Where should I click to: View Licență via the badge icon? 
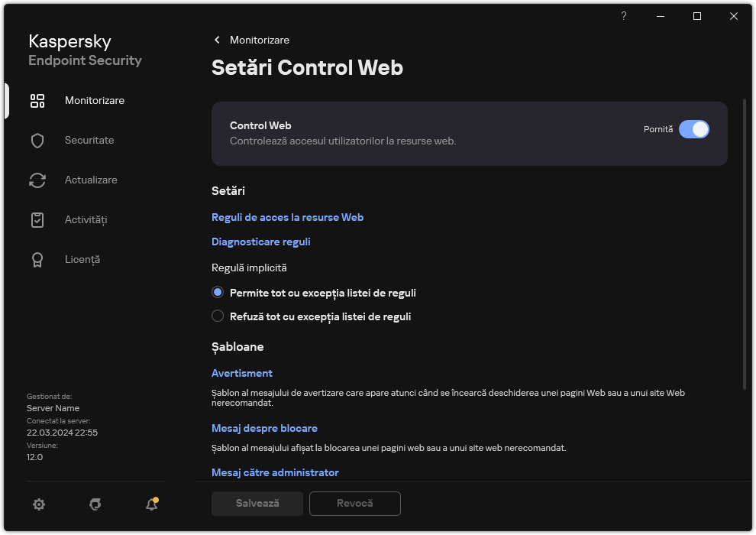(37, 259)
